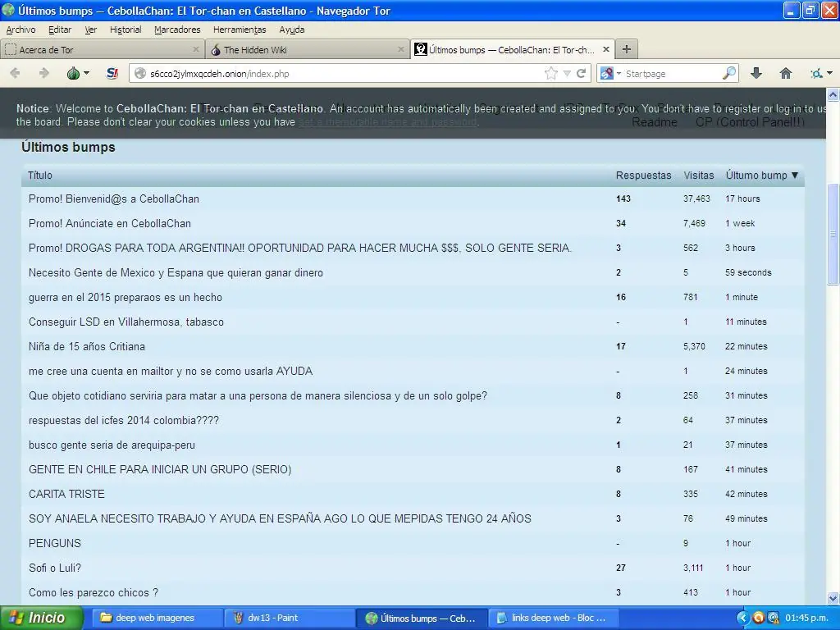
Task: Open thread Como les parezco chicos ?
Action: coord(94,593)
